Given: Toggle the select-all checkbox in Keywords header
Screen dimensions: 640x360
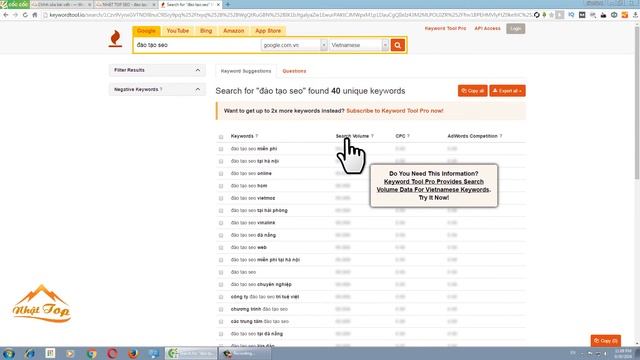Looking at the screenshot, I should tap(221, 137).
